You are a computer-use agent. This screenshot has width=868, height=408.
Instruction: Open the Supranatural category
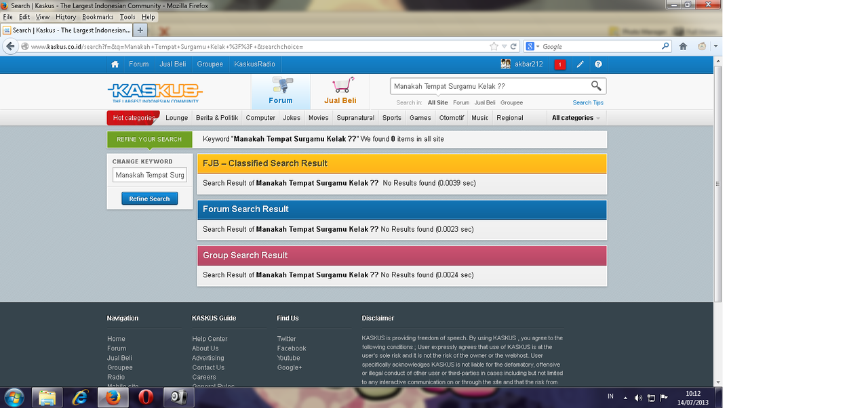click(x=356, y=118)
